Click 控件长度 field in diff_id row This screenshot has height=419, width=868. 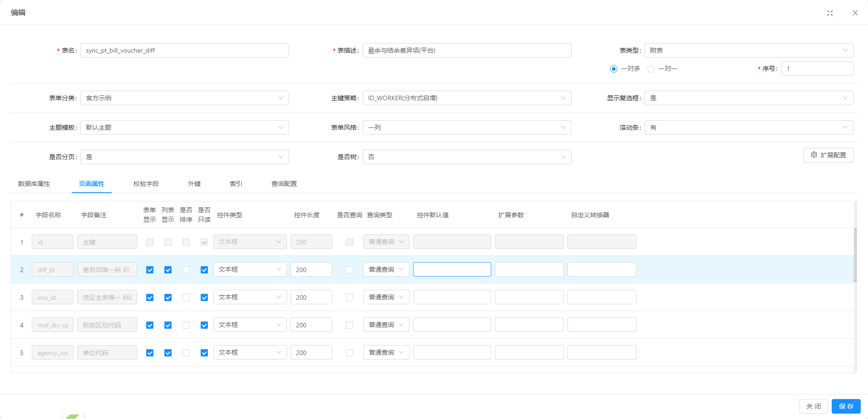click(x=311, y=269)
